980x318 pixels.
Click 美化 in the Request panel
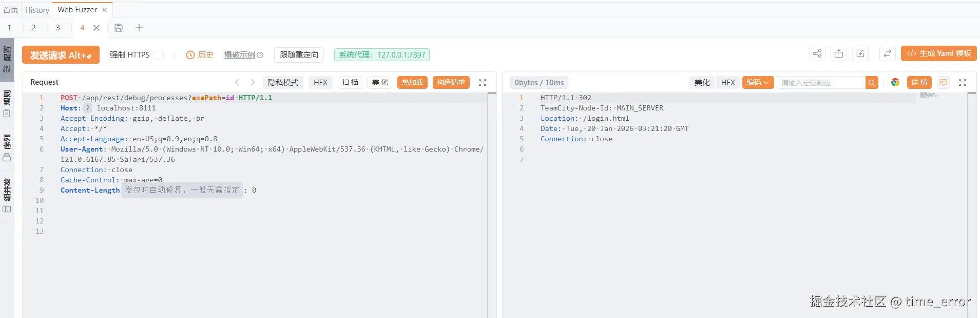point(380,82)
